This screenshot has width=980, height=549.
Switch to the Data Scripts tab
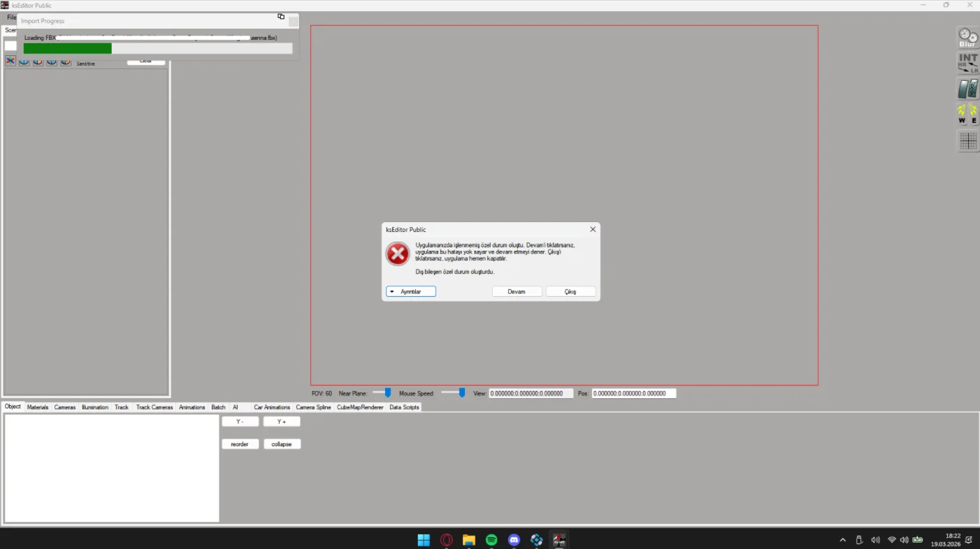pos(404,407)
